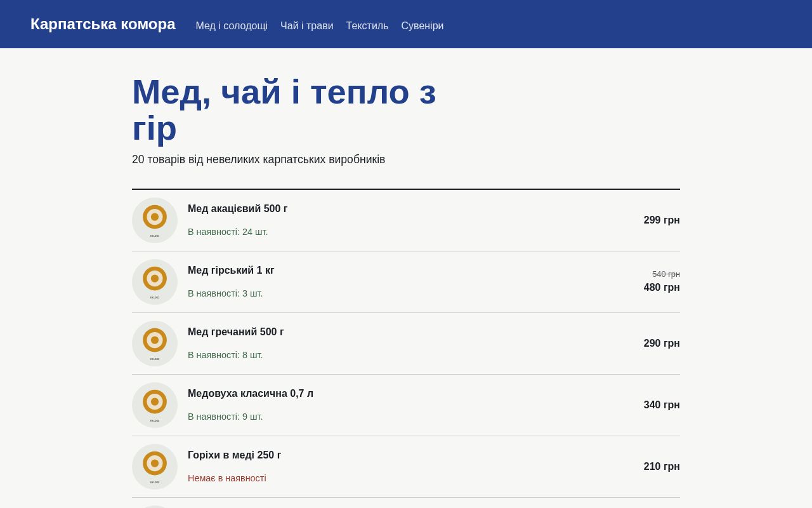Select the Текстиль category
Image resolution: width=812 pixels, height=508 pixels.
pyautogui.click(x=367, y=26)
